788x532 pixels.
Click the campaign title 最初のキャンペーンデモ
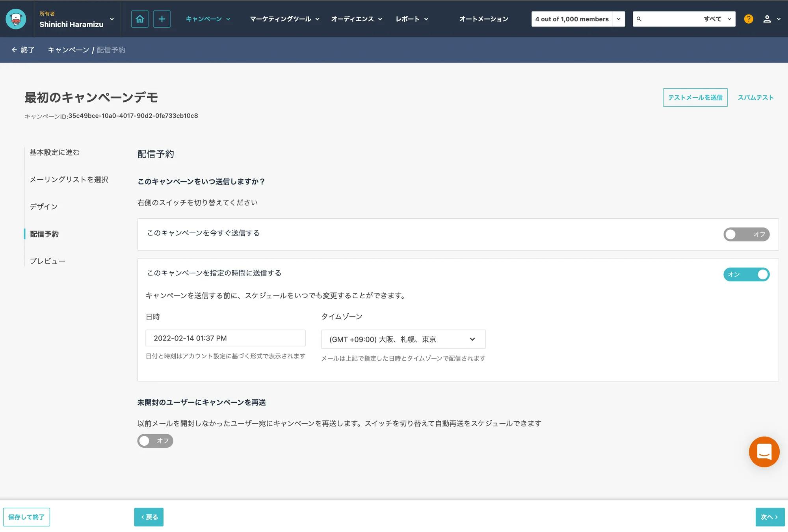click(91, 97)
